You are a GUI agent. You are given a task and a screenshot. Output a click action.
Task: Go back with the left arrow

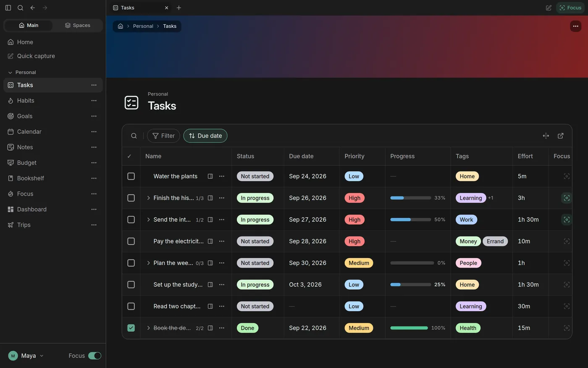coord(32,8)
